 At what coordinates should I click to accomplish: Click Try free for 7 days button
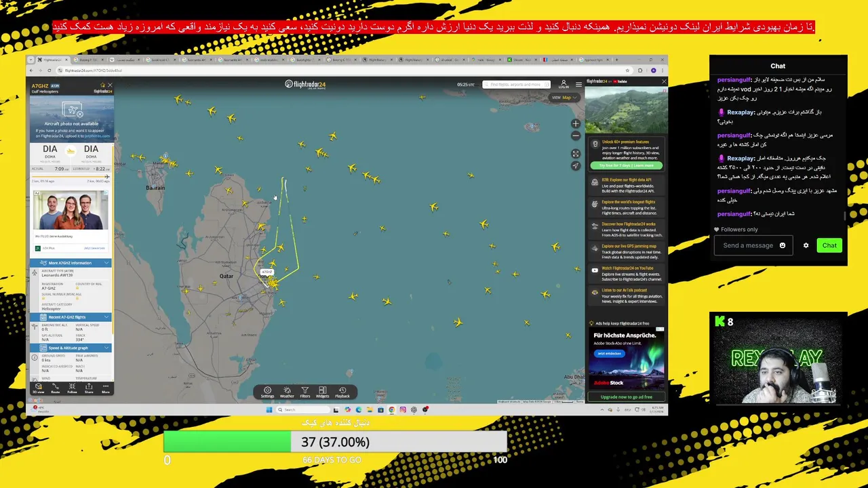(x=626, y=166)
